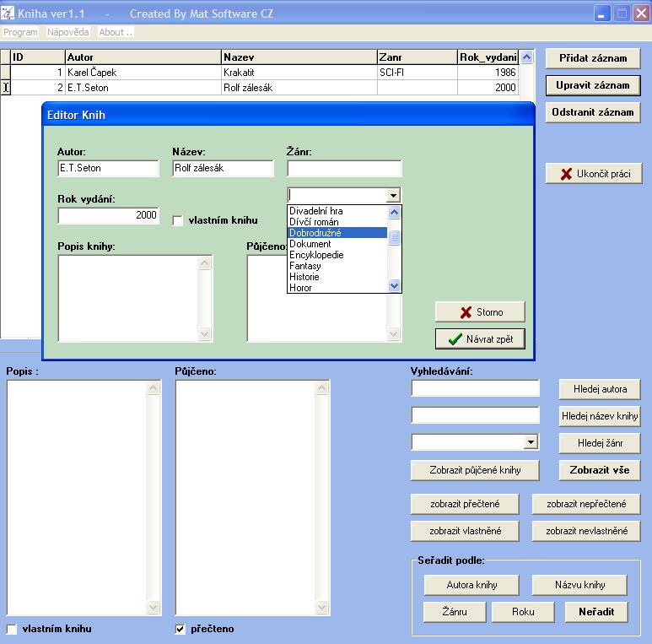The height and width of the screenshot is (644, 652).
Task: Sort by clicking Autora knihy button
Action: pos(471,585)
